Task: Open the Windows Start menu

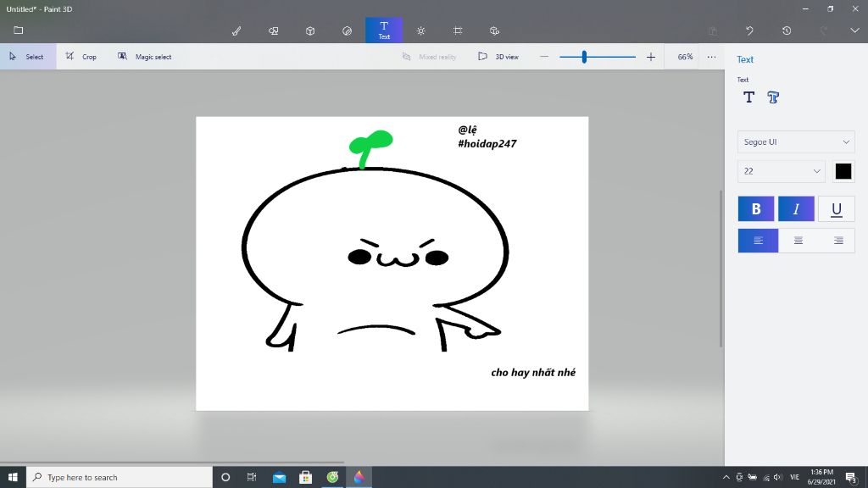Action: 13,477
